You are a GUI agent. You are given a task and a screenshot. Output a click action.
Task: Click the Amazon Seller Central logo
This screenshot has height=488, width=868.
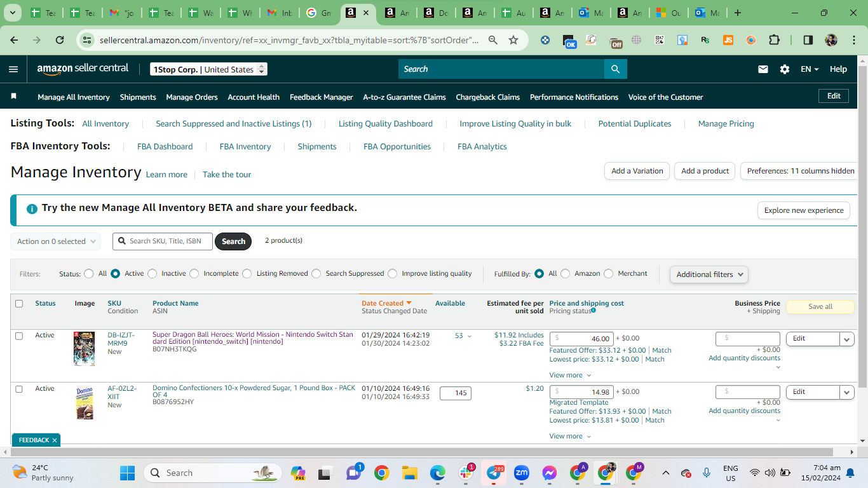(83, 69)
